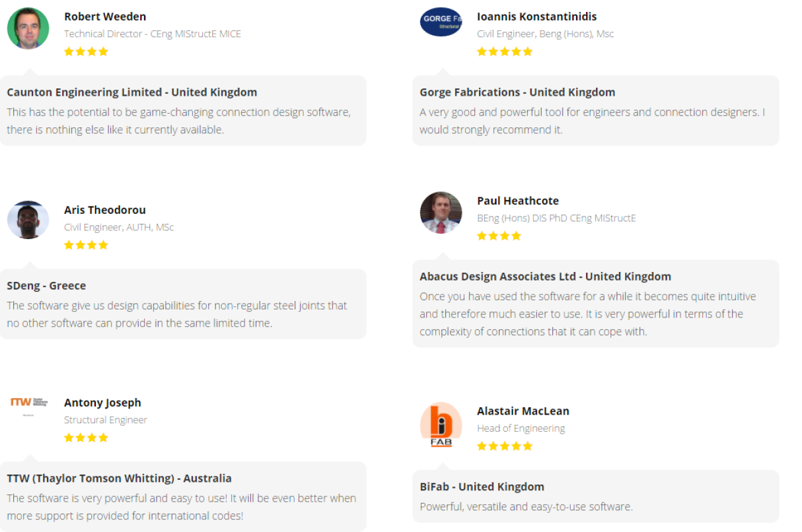Click Aris Theodorou's star rating
The image size is (802, 532).
(86, 245)
